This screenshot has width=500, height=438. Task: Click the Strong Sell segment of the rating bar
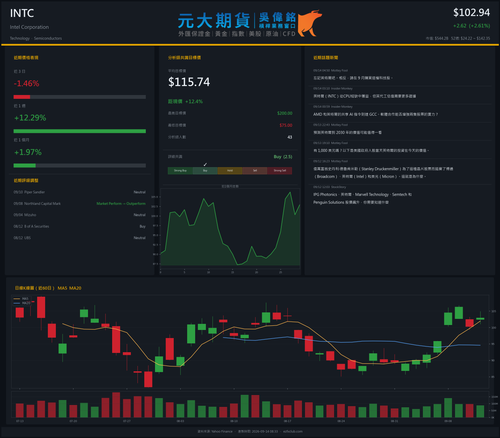click(280, 171)
